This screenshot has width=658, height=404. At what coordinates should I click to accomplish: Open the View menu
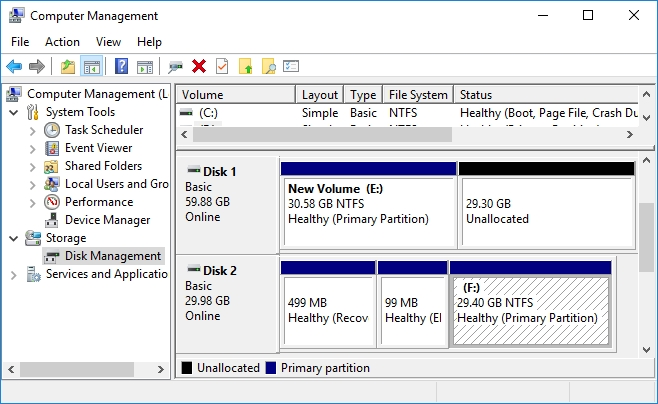[x=108, y=42]
